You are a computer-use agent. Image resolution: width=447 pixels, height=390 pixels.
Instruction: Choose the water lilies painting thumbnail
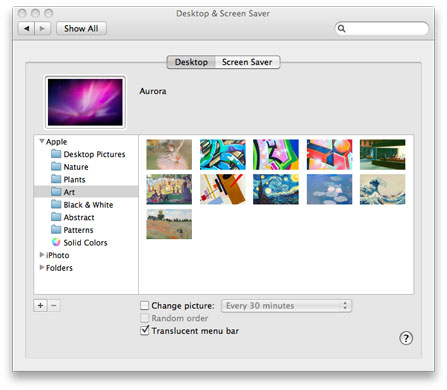coord(329,189)
